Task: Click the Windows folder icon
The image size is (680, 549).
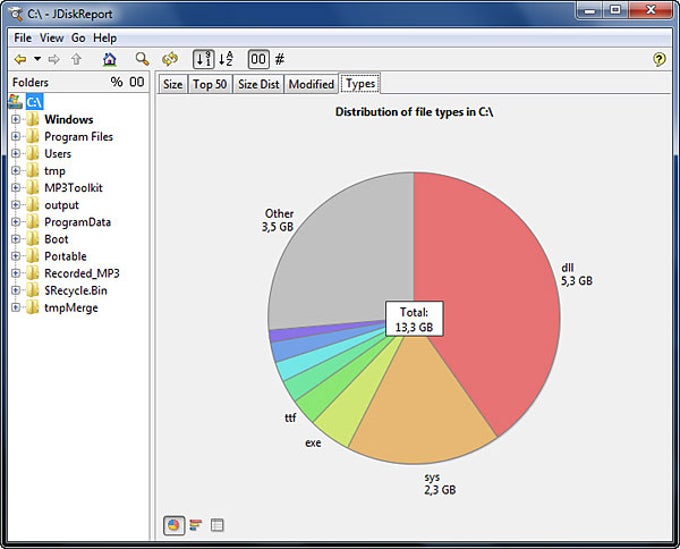Action: 33,119
